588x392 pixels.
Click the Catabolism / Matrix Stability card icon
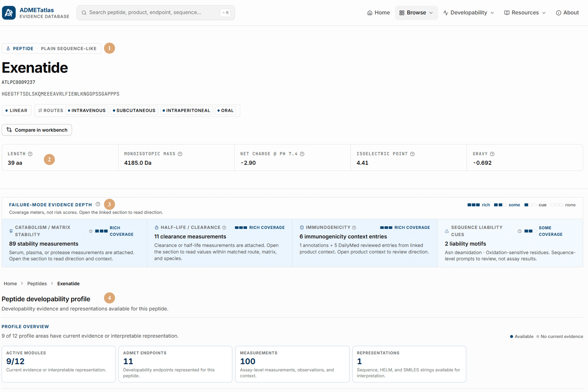tap(11, 231)
